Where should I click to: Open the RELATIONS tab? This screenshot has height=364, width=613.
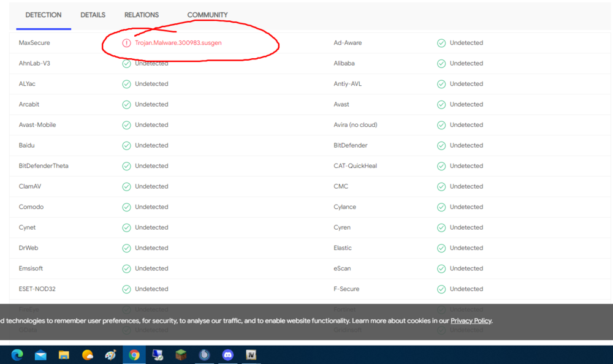142,15
